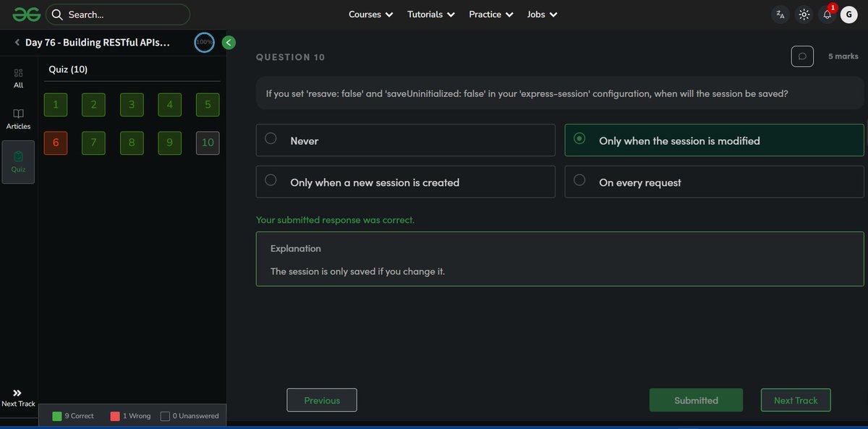The width and height of the screenshot is (868, 429).
Task: Click the express-session question text
Action: [527, 94]
